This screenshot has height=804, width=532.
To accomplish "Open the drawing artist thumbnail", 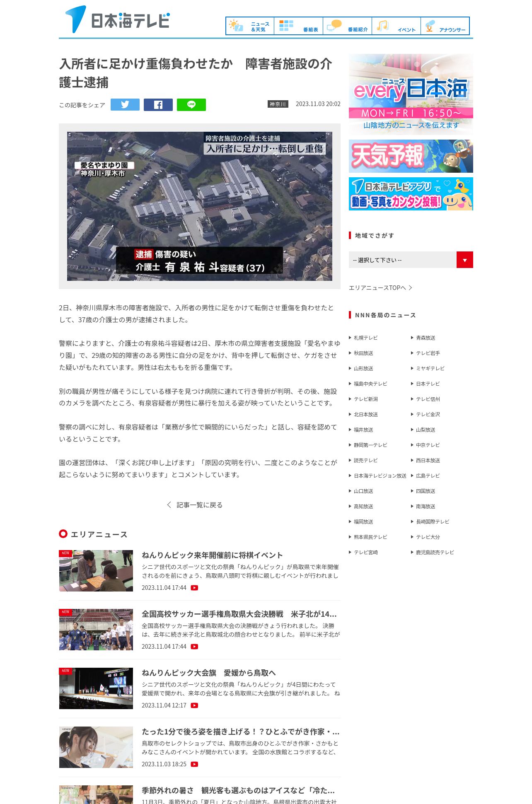I will pos(96,747).
